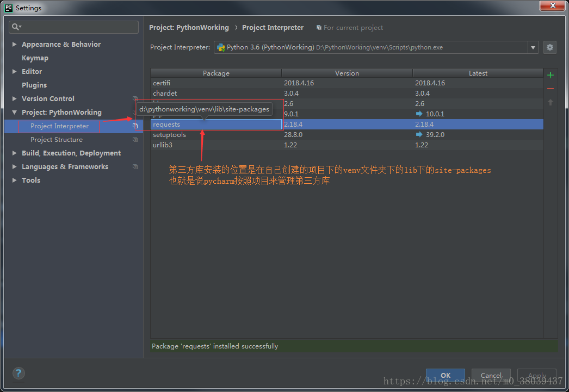
Task: Click the green plus install package icon
Action: pyautogui.click(x=550, y=75)
